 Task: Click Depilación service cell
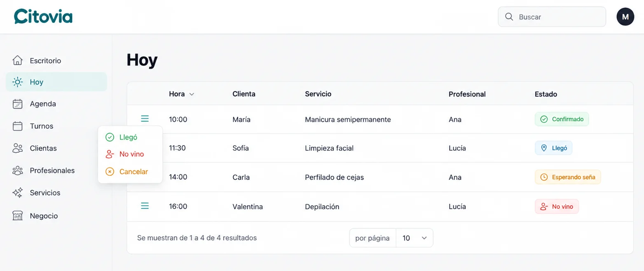pos(322,207)
